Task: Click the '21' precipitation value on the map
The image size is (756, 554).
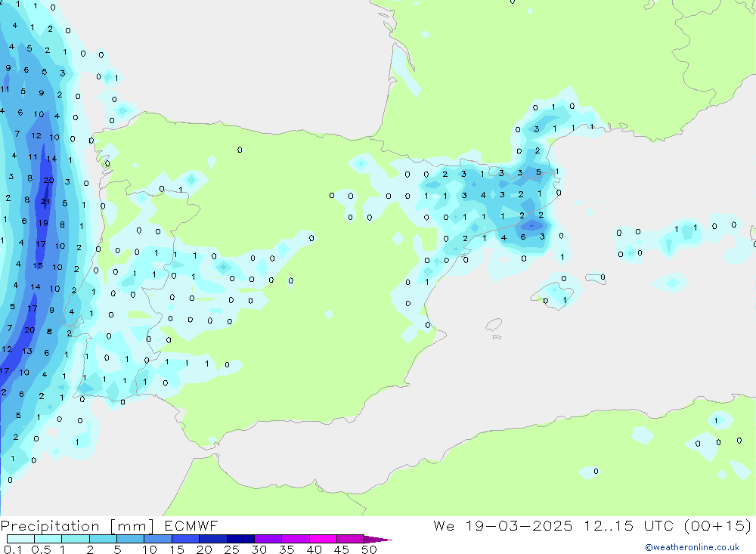Action: (x=45, y=202)
